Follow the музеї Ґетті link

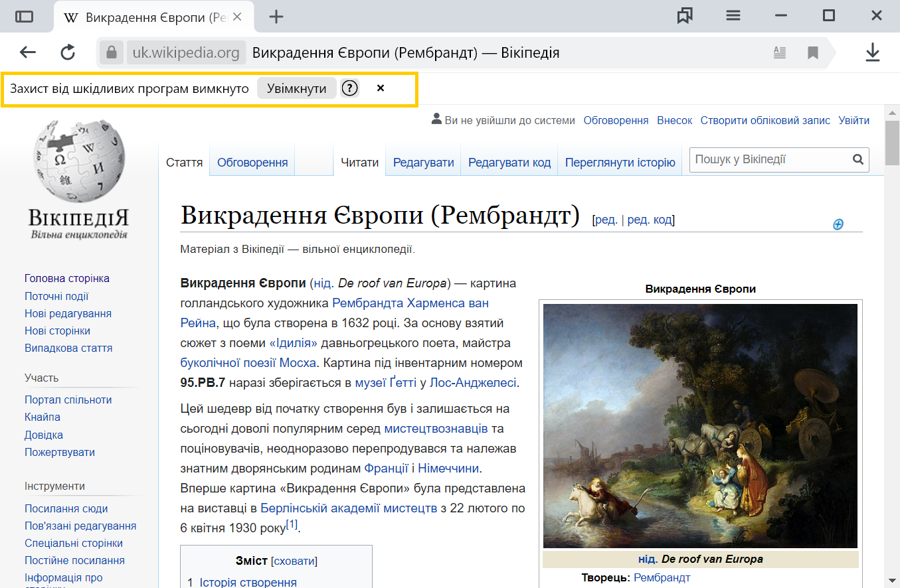(386, 383)
